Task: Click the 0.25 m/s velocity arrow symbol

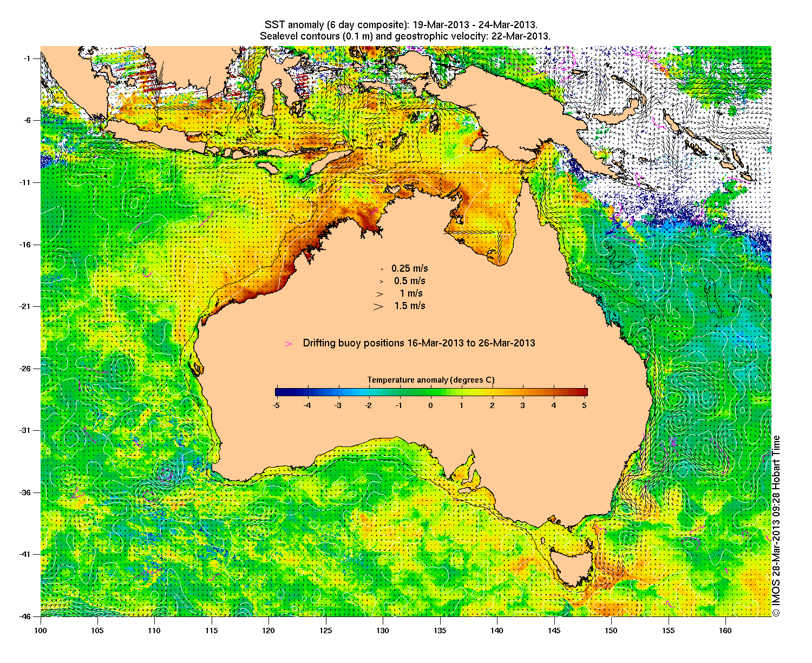Action: tap(382, 268)
